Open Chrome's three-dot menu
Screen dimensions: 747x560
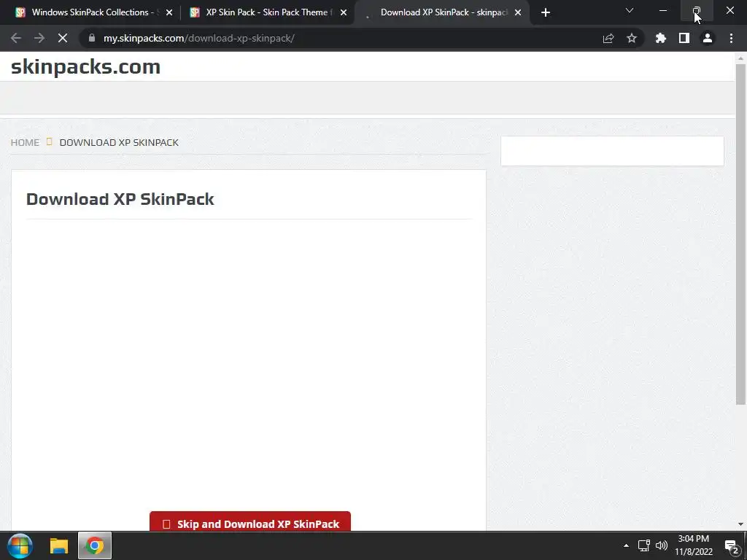click(x=731, y=38)
